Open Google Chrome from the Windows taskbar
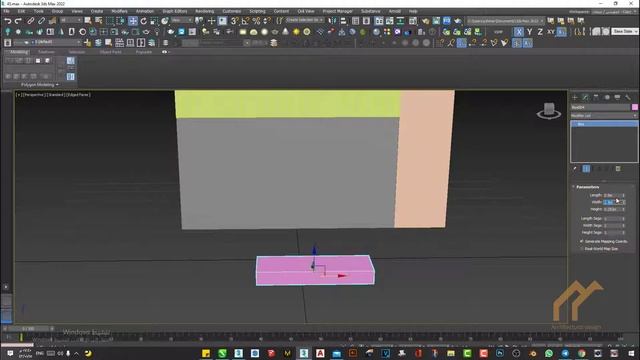Viewport: 640px width, 360px height. pos(581,353)
